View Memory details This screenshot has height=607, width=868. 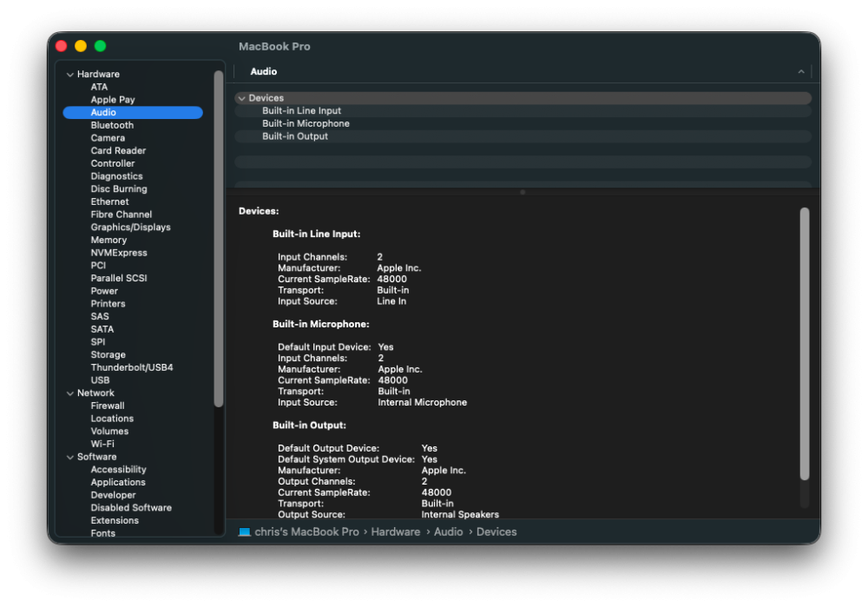(x=109, y=240)
